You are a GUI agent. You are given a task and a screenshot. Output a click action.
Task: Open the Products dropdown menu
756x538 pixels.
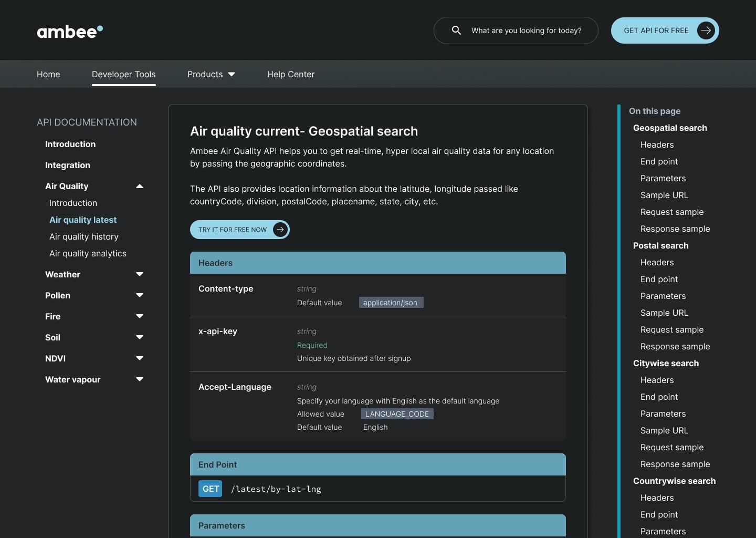(x=211, y=74)
